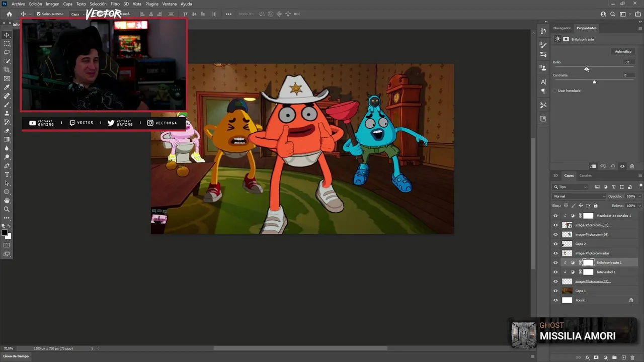Switch to the Navegador tab
Image resolution: width=644 pixels, height=362 pixels.
(x=562, y=28)
